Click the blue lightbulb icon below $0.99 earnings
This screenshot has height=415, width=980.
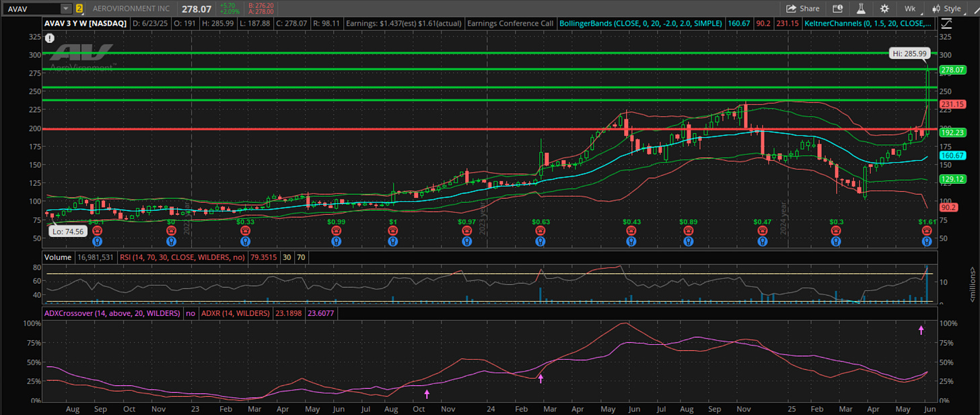pos(336,241)
